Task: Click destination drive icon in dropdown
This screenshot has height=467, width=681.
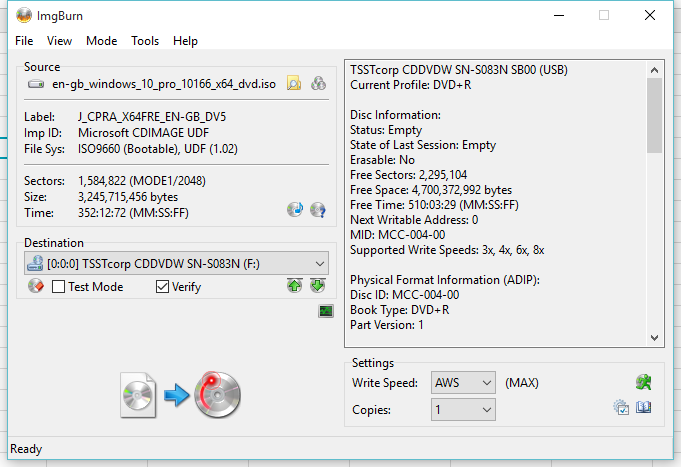Action: [35, 263]
